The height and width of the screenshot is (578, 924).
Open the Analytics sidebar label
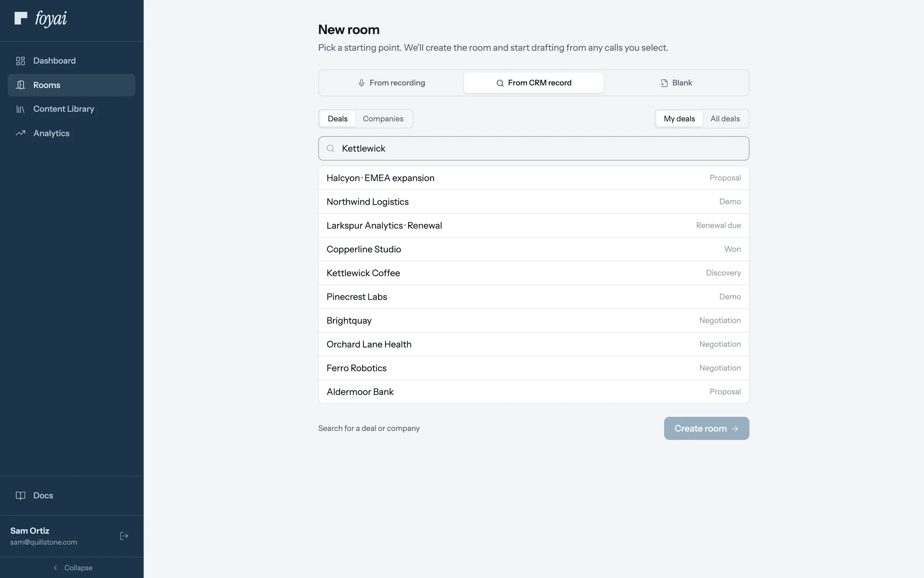51,133
